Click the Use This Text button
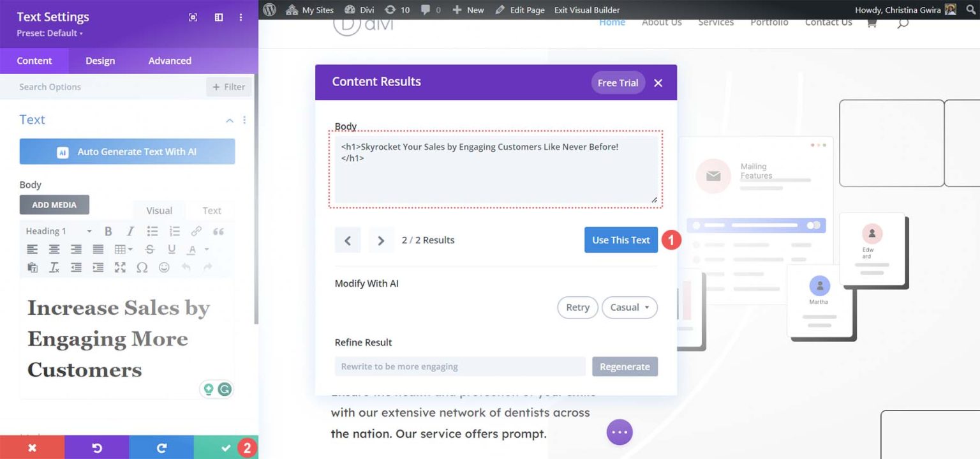 (x=620, y=240)
